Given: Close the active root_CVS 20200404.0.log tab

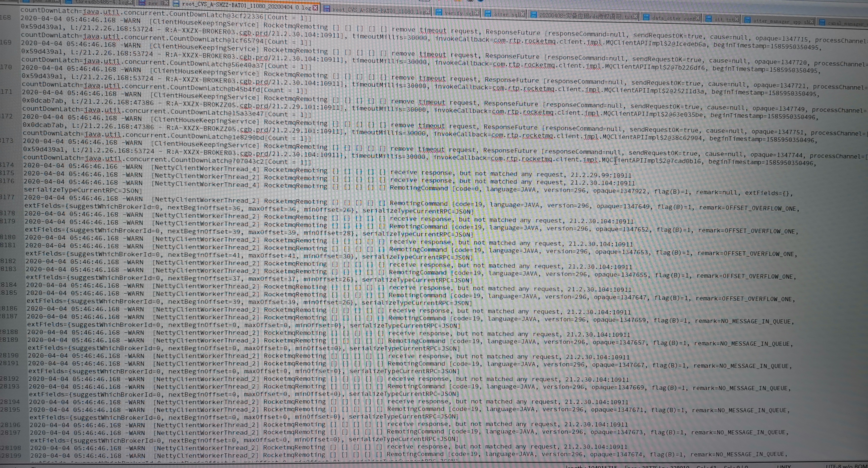Looking at the screenshot, I should [x=315, y=7].
